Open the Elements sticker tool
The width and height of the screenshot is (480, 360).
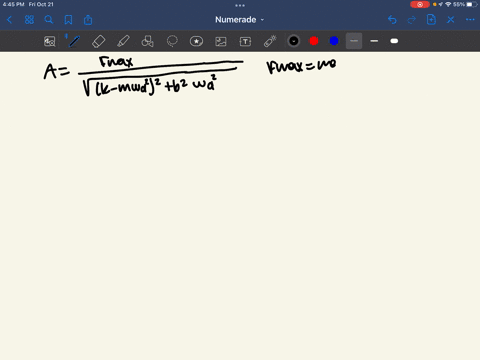pos(196,41)
